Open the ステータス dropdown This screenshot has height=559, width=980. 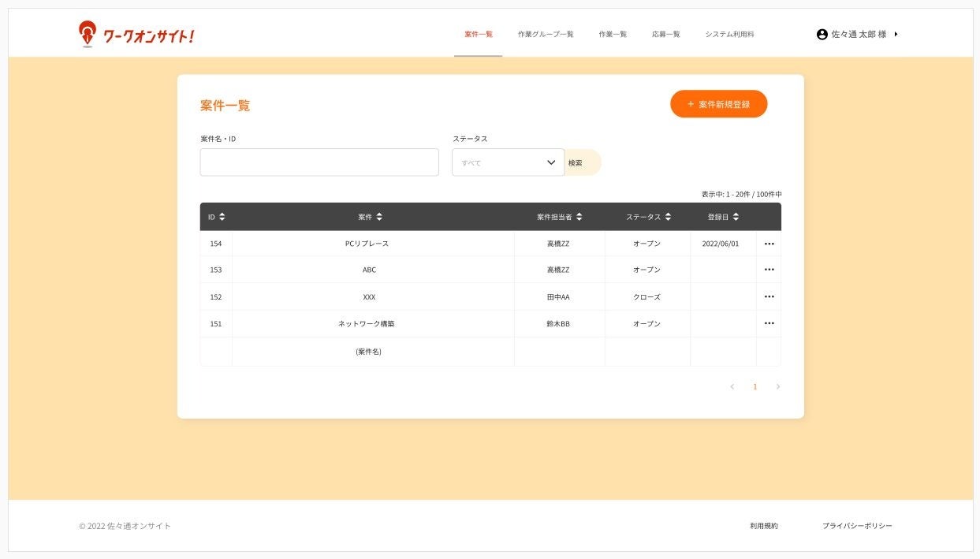[508, 162]
